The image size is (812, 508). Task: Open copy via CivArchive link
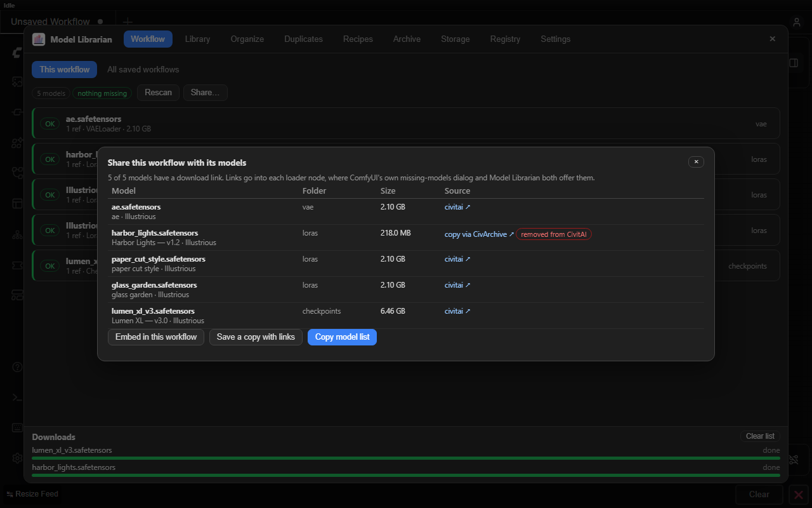tap(479, 234)
